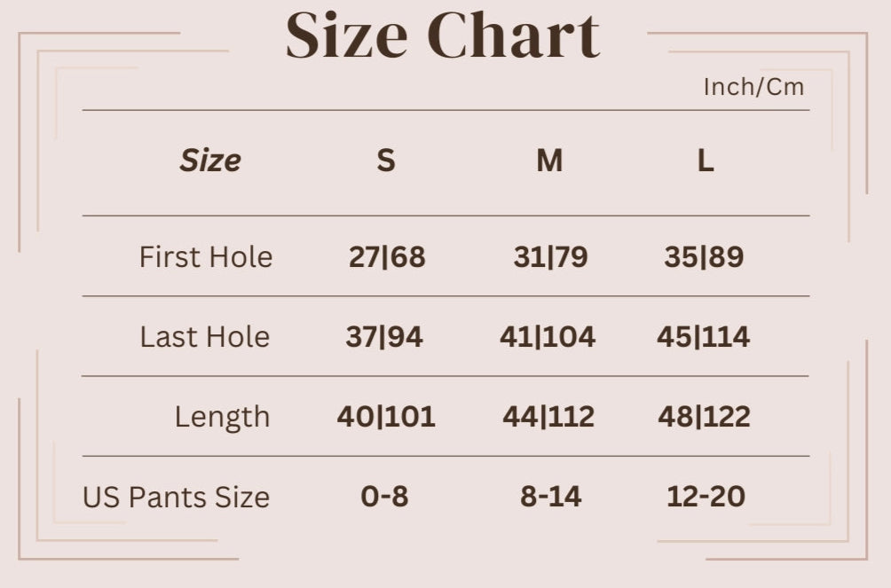Click the 0-8 pants size value
This screenshot has height=588, width=891.
[384, 497]
